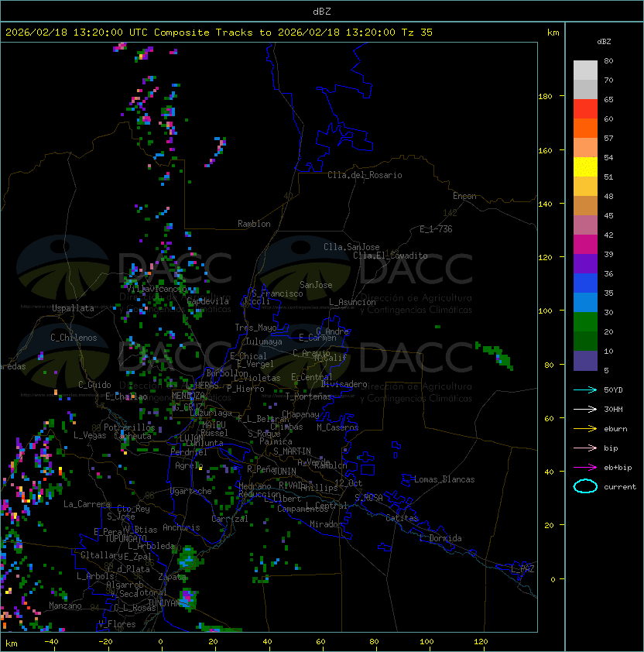
Task: Click the 'MENDOZA' map label
Action: (188, 395)
